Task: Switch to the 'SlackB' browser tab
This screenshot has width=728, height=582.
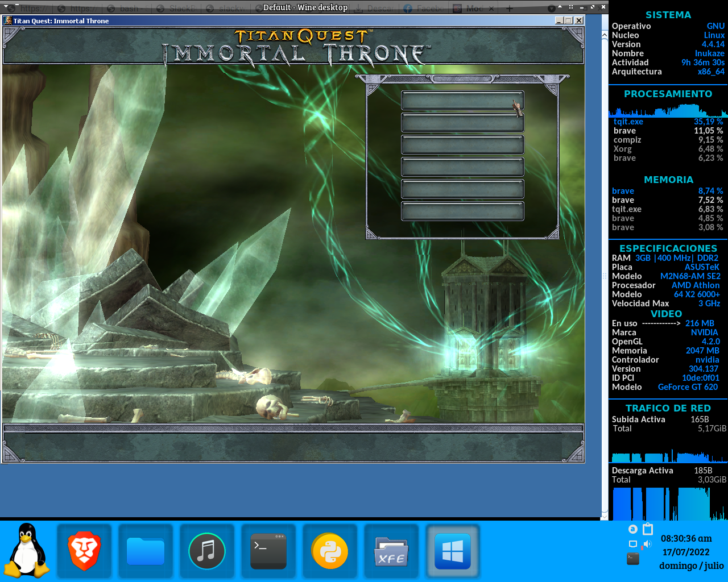Action: pos(176,8)
